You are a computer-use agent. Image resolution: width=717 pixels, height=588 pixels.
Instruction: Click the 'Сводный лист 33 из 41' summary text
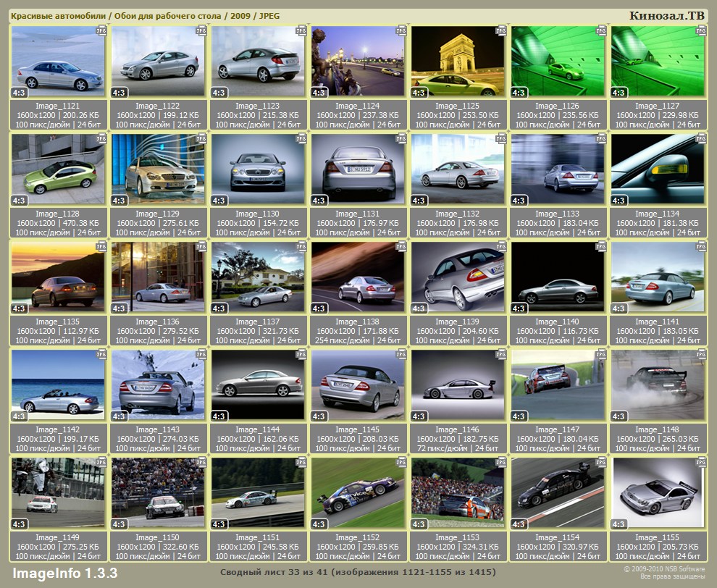[x=274, y=572]
